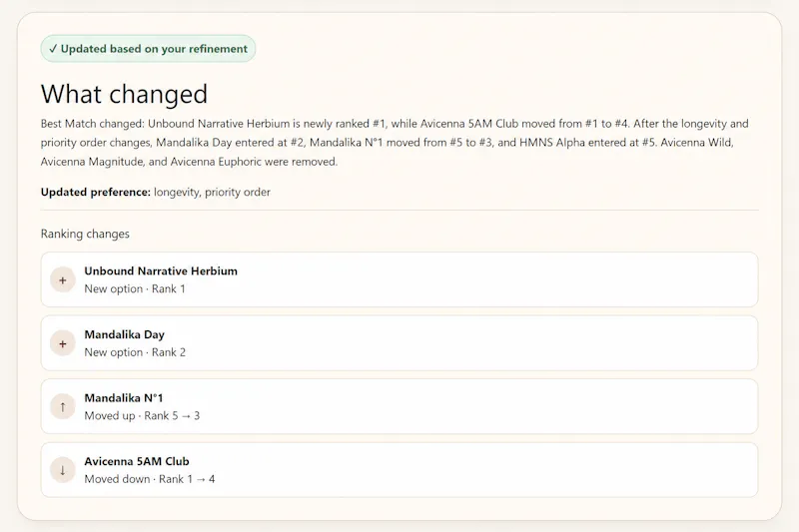Viewport: 799px width, 532px height.
Task: Select the Mandalika N°1 title
Action: 124,398
